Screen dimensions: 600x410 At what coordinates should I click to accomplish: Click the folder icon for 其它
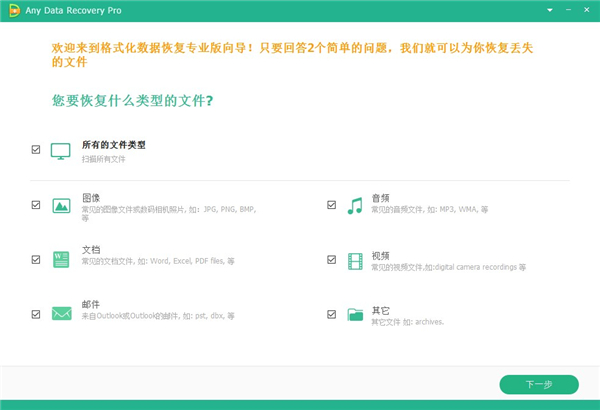[354, 314]
